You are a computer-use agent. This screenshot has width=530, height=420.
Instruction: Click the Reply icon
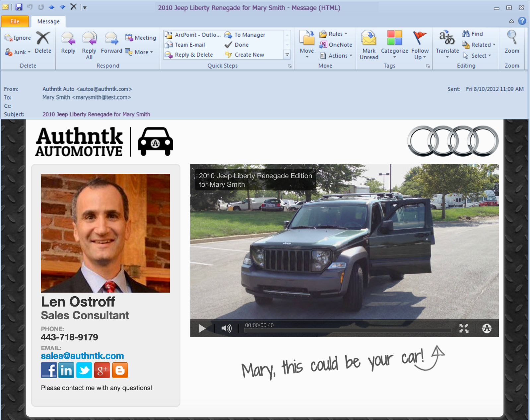tap(68, 38)
